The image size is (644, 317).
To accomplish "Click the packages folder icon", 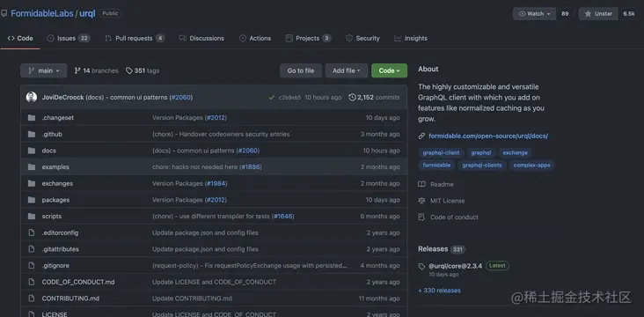I will pos(32,200).
